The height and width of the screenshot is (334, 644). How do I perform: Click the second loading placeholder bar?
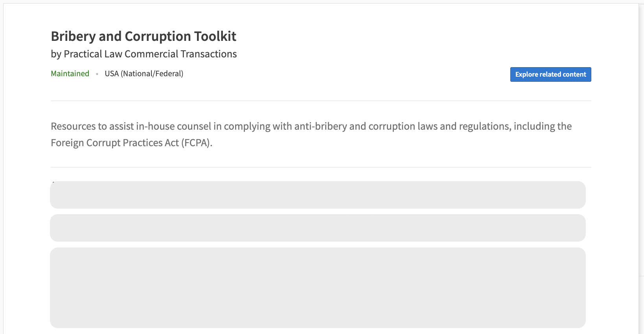(318, 228)
